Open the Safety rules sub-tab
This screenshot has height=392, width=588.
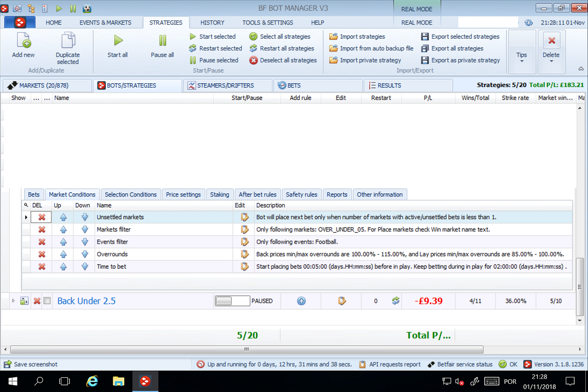click(302, 194)
